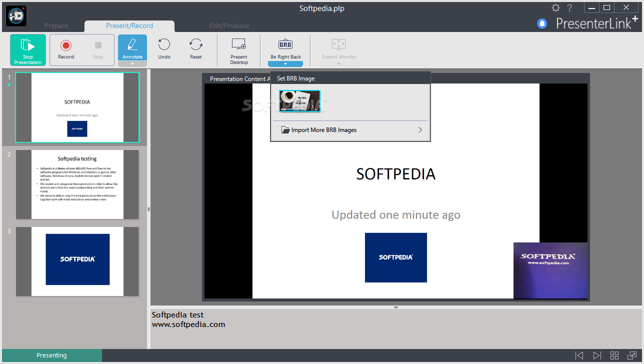
Task: Select slide 2 Softpedia testing thumbnail
Action: (x=77, y=184)
